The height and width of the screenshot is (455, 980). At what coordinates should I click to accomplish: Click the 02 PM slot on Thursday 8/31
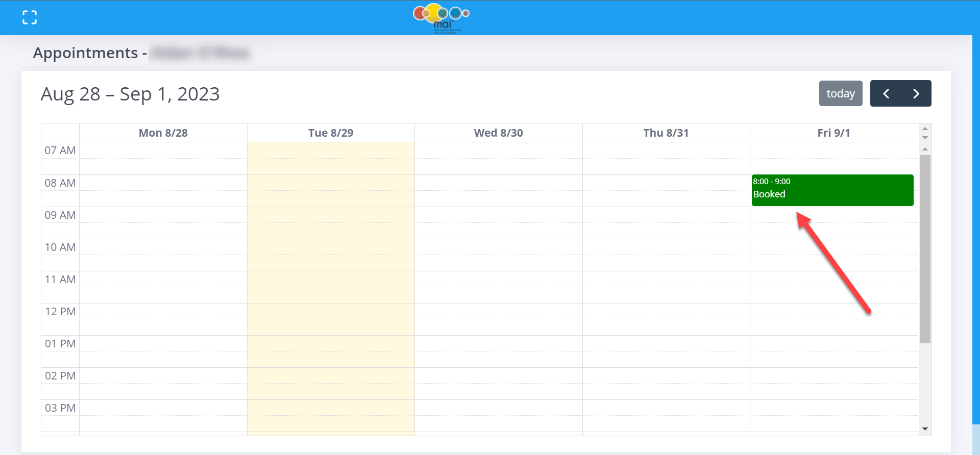point(666,376)
